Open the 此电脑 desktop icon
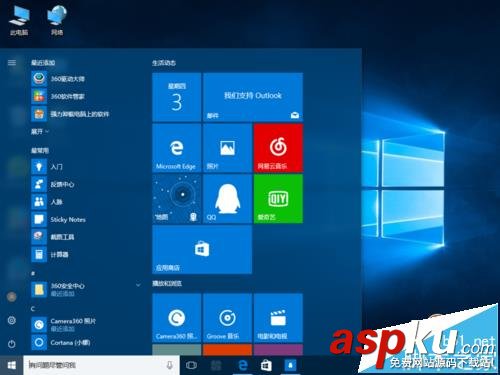500x375 pixels. [19, 20]
